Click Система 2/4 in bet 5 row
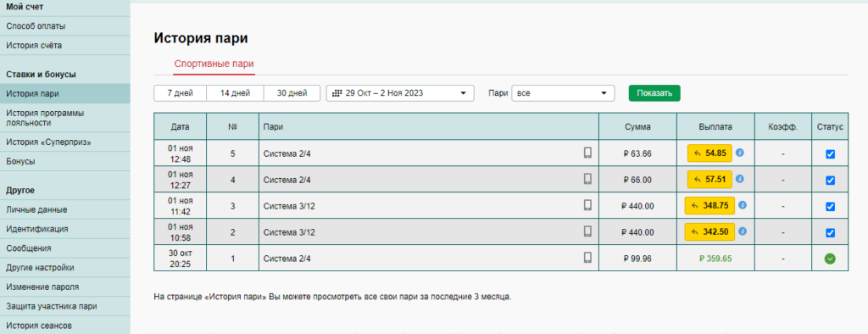The height and width of the screenshot is (334, 868). point(287,153)
